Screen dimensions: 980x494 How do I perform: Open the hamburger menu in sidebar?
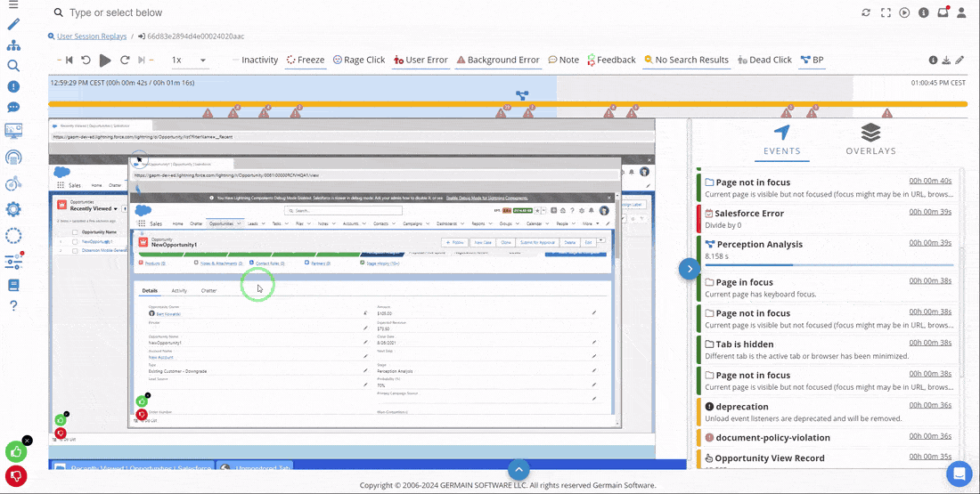point(13,5)
